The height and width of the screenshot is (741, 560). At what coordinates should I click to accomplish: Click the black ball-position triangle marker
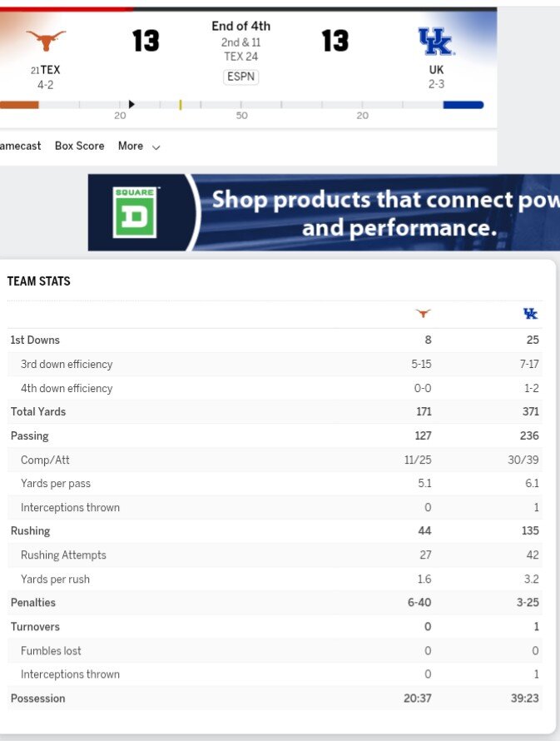(x=131, y=104)
